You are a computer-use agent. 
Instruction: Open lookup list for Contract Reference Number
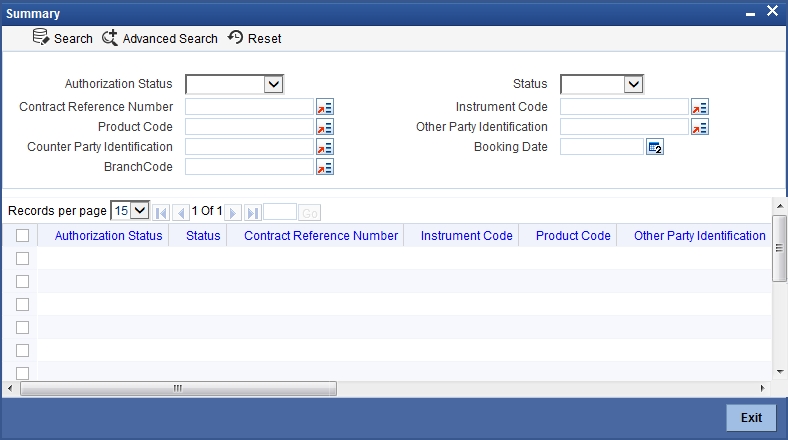325,107
